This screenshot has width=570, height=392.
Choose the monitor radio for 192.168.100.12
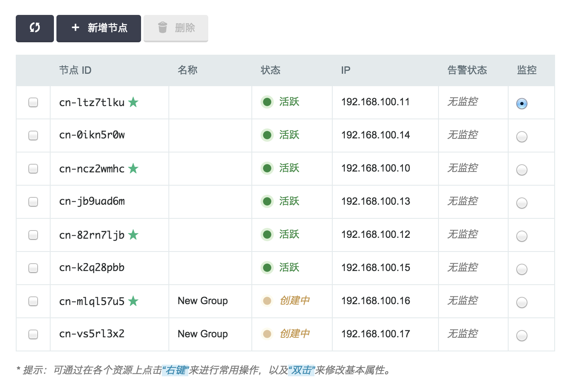pyautogui.click(x=522, y=236)
